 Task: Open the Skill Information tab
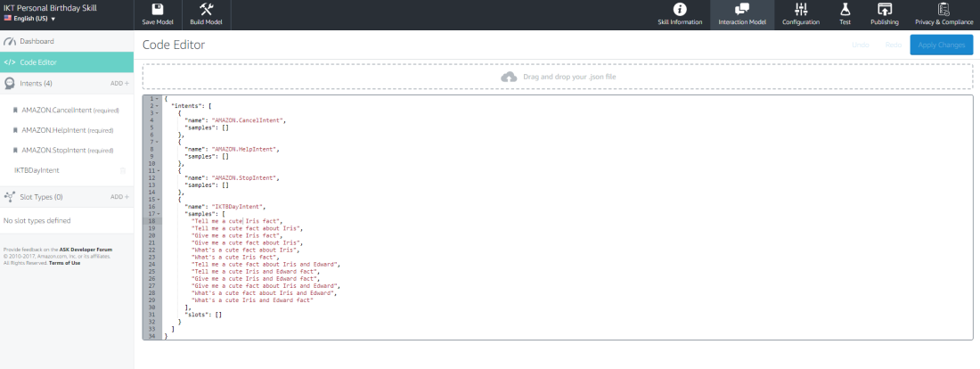[x=680, y=15]
